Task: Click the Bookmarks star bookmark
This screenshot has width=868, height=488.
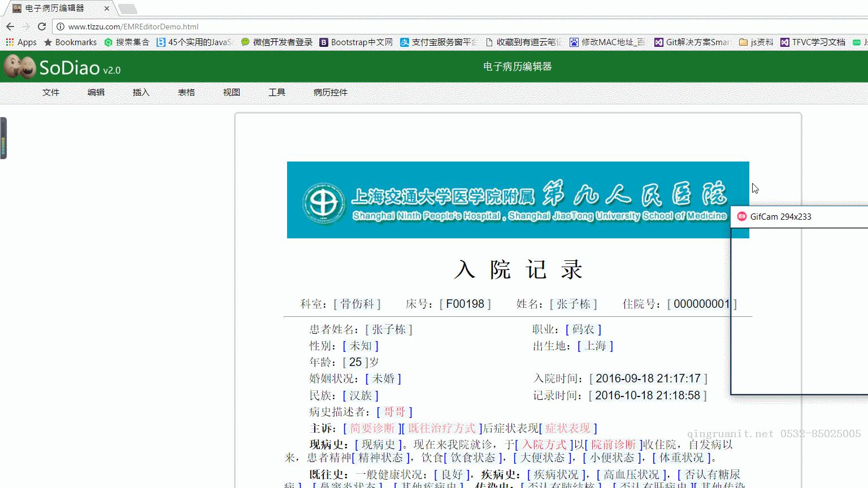Action: pos(71,42)
